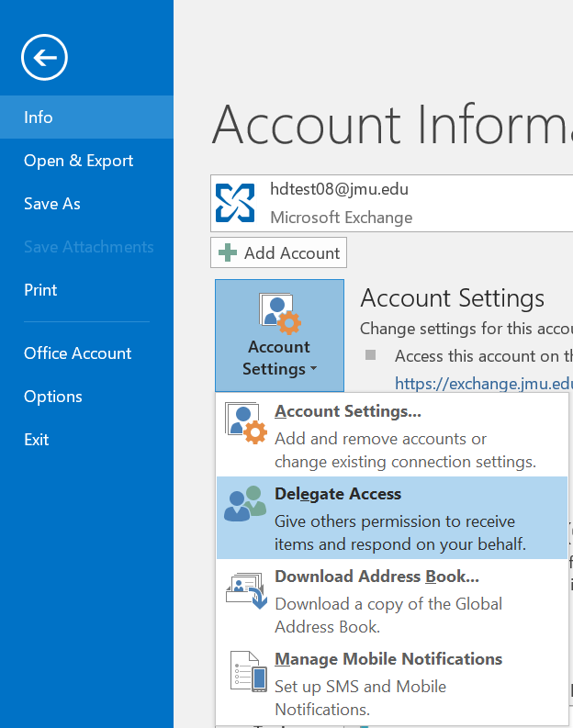Image resolution: width=573 pixels, height=728 pixels.
Task: Choose Exit in the sidebar
Action: tap(87, 440)
